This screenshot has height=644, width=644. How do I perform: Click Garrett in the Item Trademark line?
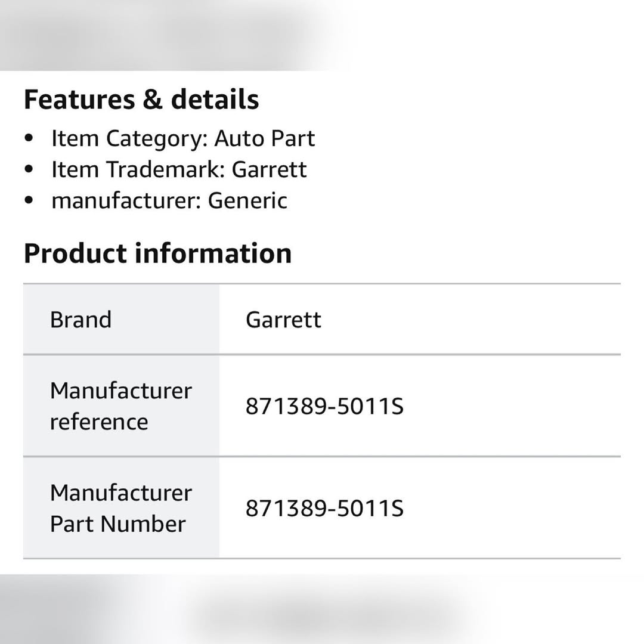tap(269, 170)
